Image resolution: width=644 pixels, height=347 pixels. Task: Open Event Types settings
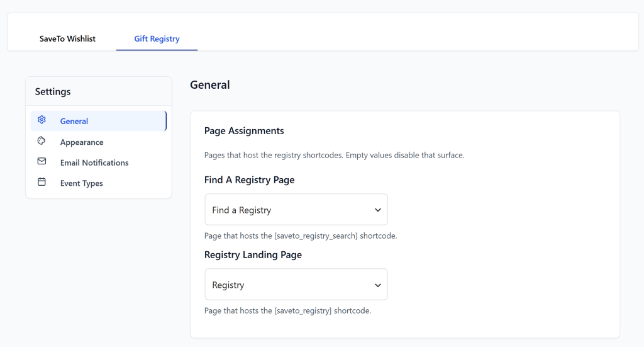[99, 183]
